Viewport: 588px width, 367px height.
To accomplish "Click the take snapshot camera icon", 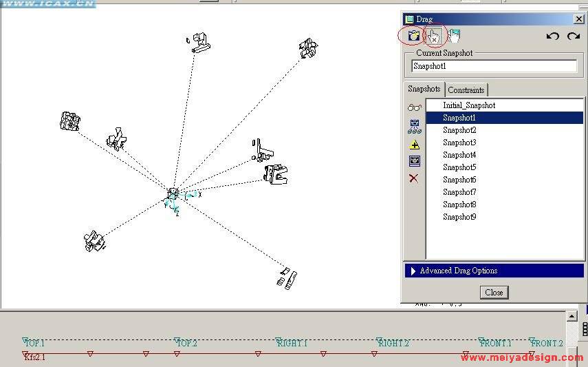I will [413, 36].
